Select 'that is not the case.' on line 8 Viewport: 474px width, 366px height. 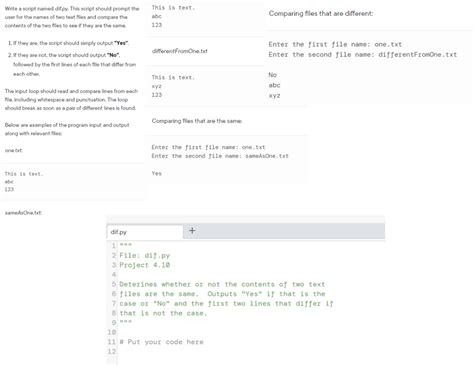pos(163,313)
